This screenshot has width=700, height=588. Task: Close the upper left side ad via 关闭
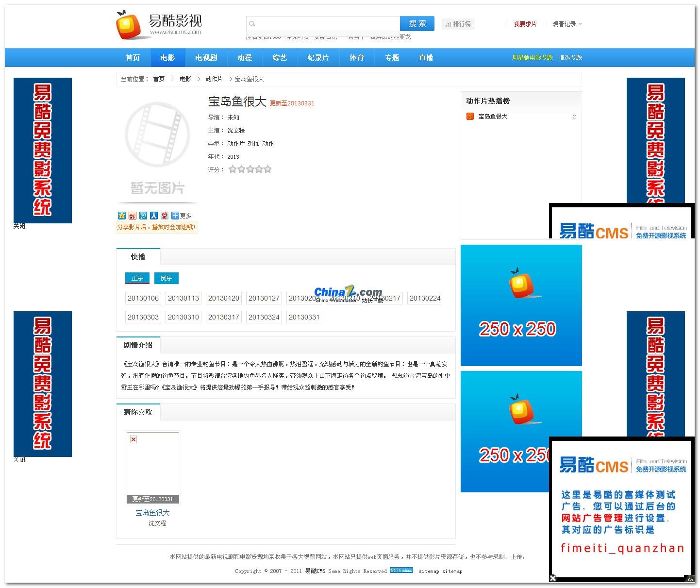pos(19,226)
